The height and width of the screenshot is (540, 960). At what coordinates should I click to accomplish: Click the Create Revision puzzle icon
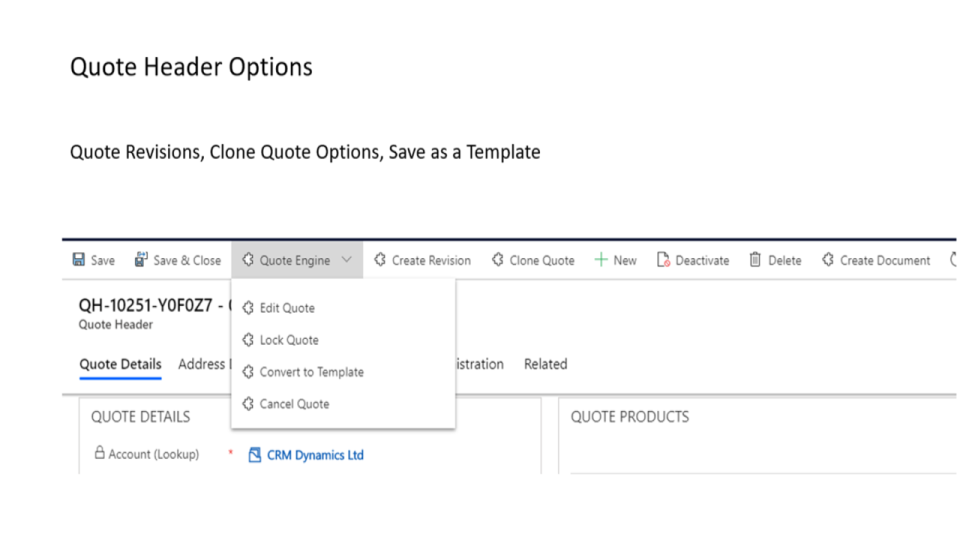click(x=380, y=260)
